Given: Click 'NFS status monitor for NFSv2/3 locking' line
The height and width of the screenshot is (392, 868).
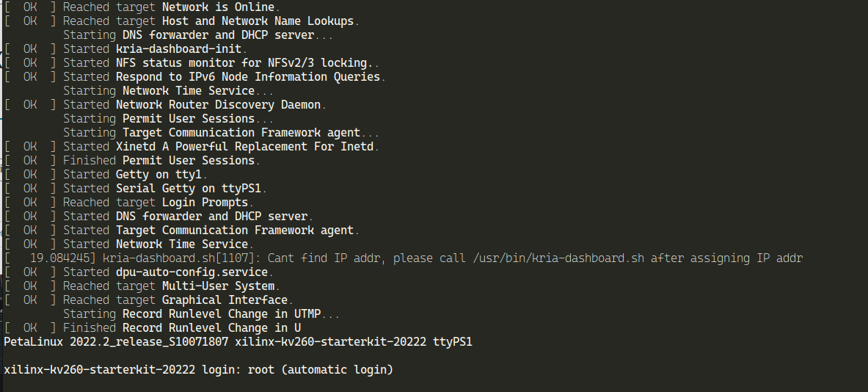Looking at the screenshot, I should [x=247, y=63].
